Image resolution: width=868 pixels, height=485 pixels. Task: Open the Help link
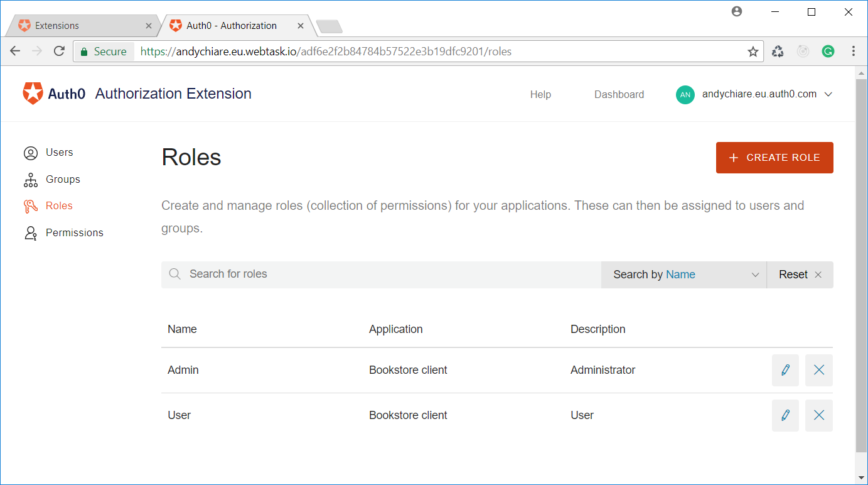(540, 94)
